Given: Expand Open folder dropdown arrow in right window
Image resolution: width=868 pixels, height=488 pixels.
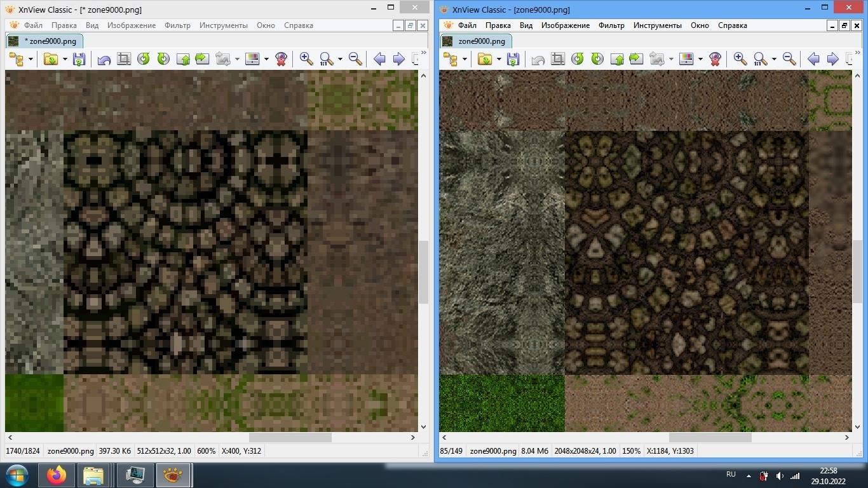Looking at the screenshot, I should click(499, 59).
